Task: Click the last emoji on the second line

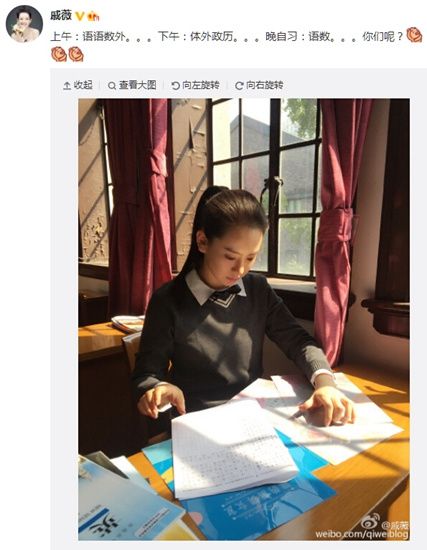Action: 76,54
